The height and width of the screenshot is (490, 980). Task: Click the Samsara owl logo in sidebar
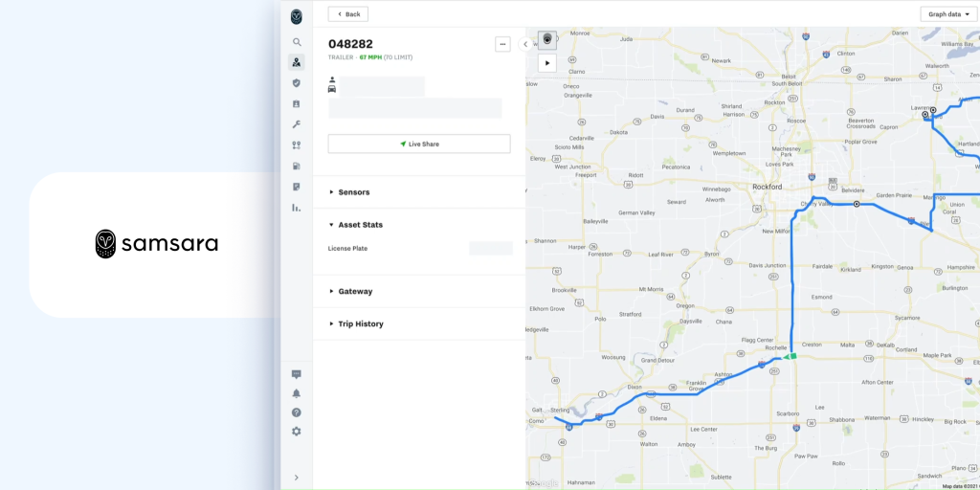click(x=297, y=16)
